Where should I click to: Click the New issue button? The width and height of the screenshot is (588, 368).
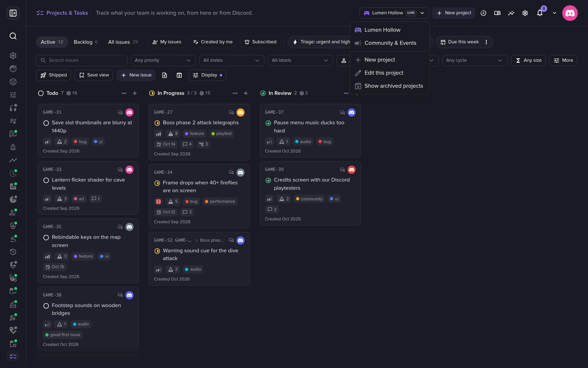[136, 75]
